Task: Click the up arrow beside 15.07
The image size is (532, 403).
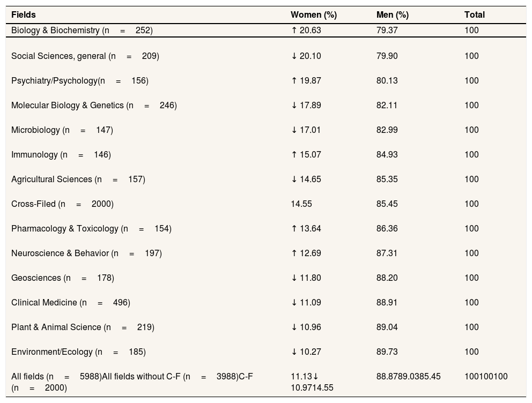Action: pos(294,155)
